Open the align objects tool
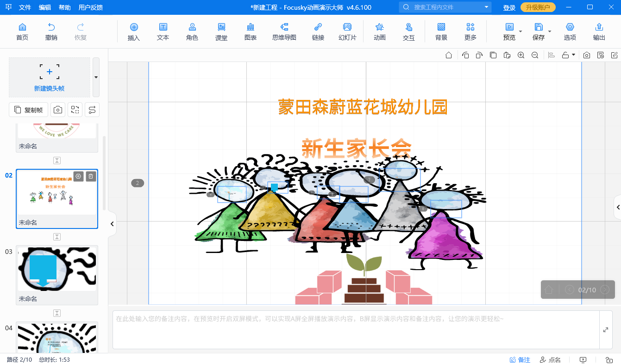The width and height of the screenshot is (621, 364). [x=552, y=55]
